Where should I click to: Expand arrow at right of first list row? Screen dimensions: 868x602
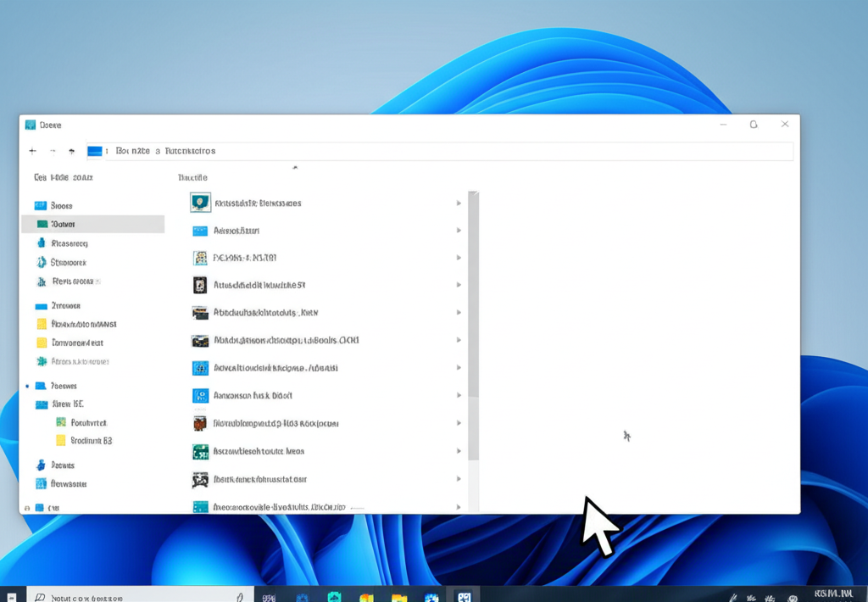(x=459, y=203)
